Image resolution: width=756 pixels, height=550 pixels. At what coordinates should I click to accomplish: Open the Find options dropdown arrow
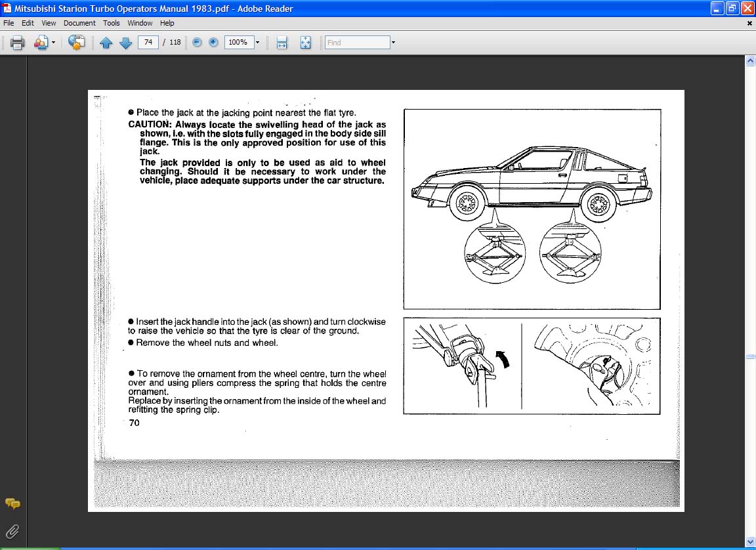coord(394,43)
